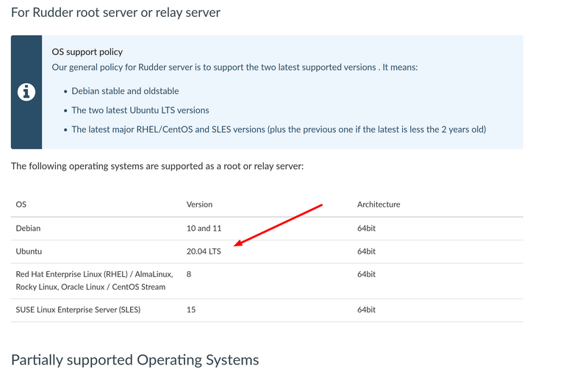This screenshot has height=369, width=588.
Task: Click the 'Debian' table cell
Action: (x=28, y=229)
